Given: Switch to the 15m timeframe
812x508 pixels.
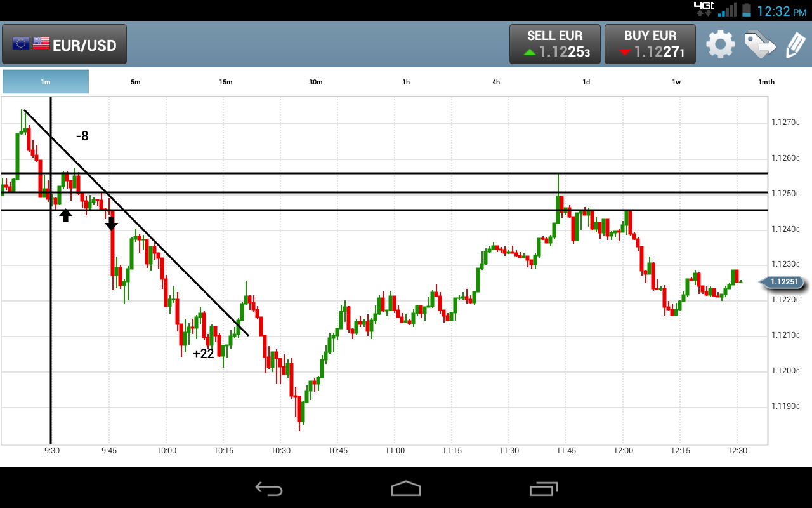Looking at the screenshot, I should [226, 82].
